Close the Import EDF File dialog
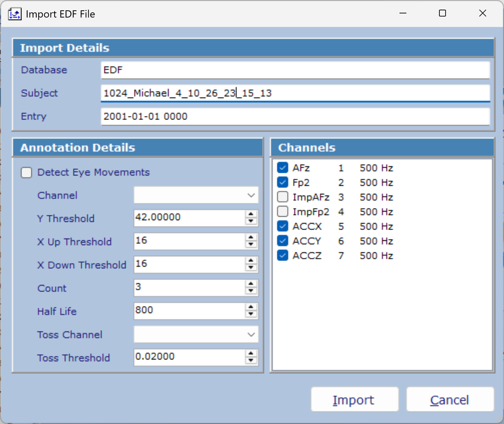Viewport: 504px width, 424px height. pos(483,13)
